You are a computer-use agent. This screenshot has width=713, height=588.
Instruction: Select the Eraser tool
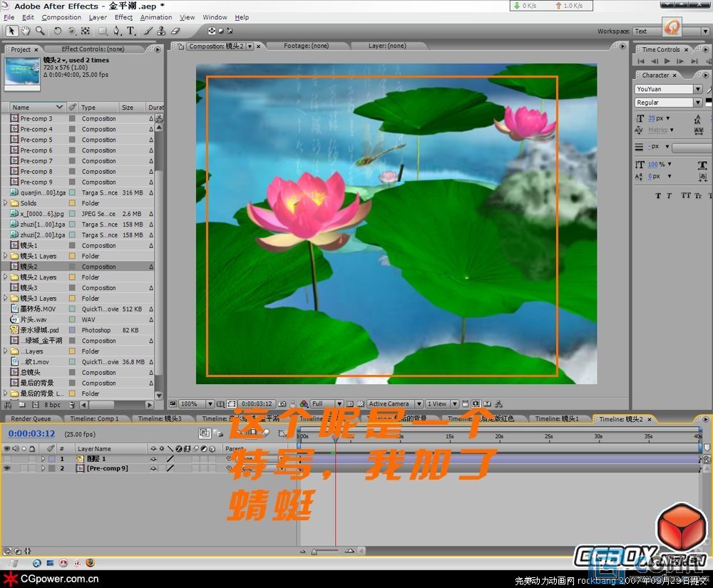click(x=175, y=31)
